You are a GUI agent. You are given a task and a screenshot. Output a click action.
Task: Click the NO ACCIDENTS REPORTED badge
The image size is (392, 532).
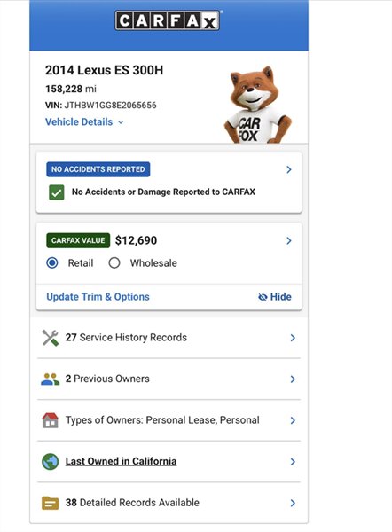coord(98,169)
